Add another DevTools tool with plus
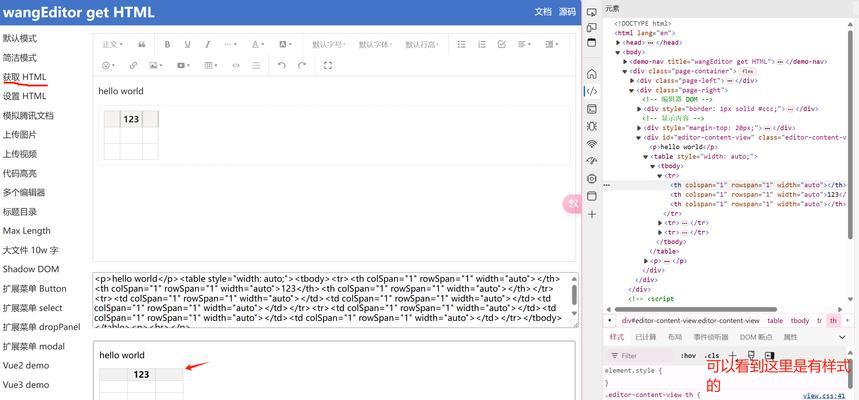859x400 pixels. click(592, 214)
